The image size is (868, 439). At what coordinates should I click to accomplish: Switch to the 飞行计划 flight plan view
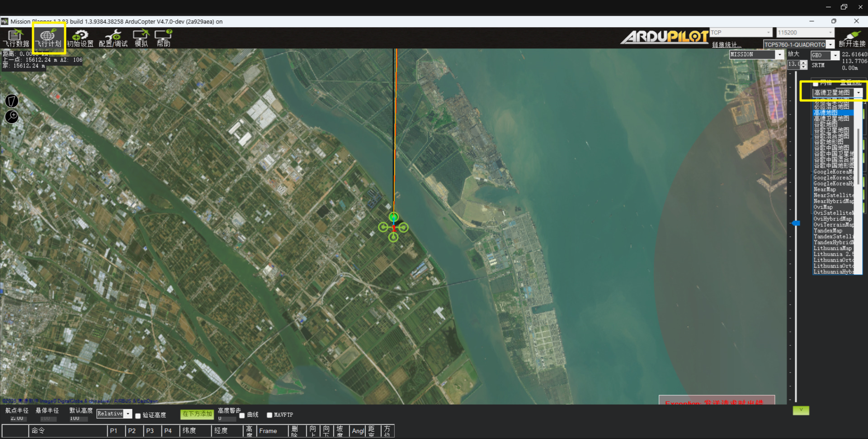point(48,38)
